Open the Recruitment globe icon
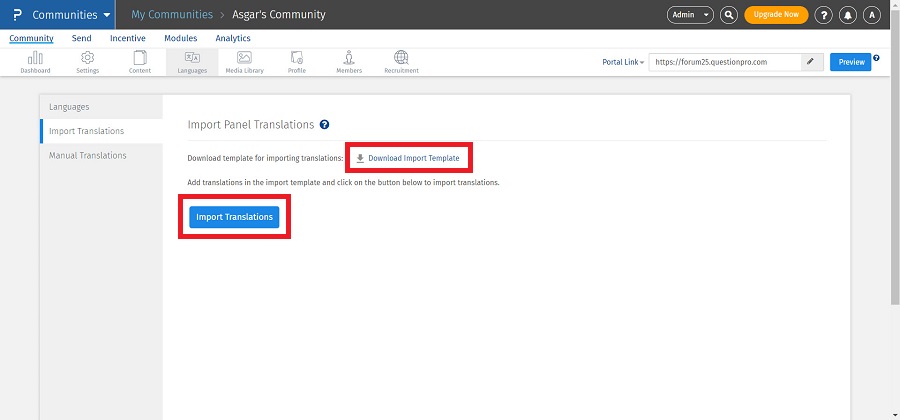The width and height of the screenshot is (900, 420). point(401,62)
